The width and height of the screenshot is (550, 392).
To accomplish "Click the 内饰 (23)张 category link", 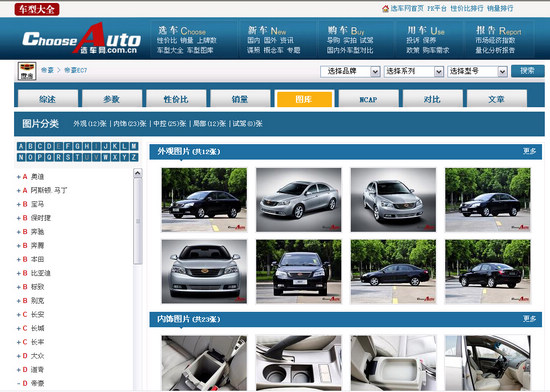I will point(130,124).
